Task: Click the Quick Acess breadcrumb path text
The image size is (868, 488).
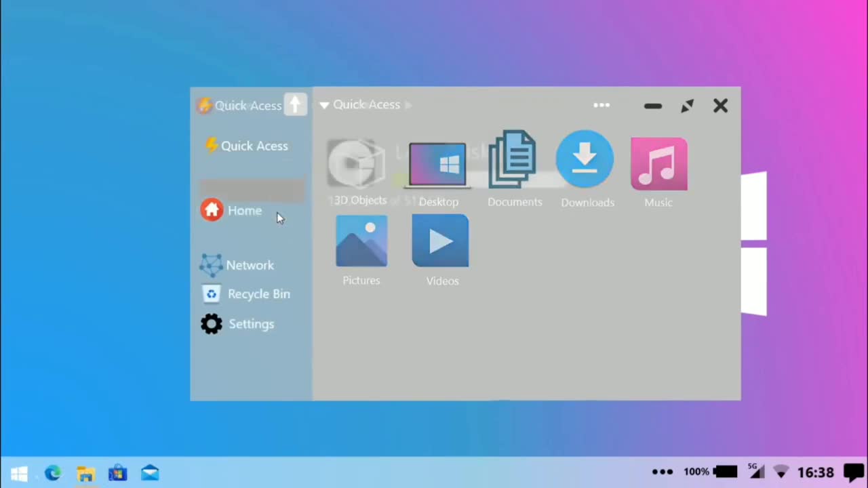Action: point(366,104)
